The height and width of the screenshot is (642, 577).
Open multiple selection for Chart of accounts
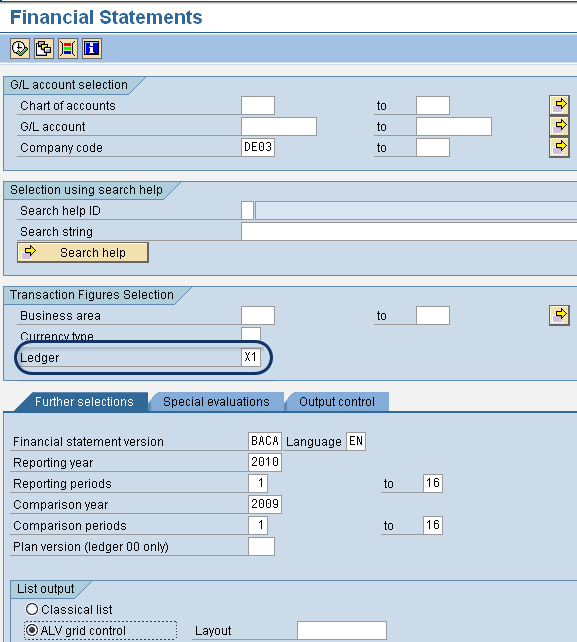[x=559, y=105]
